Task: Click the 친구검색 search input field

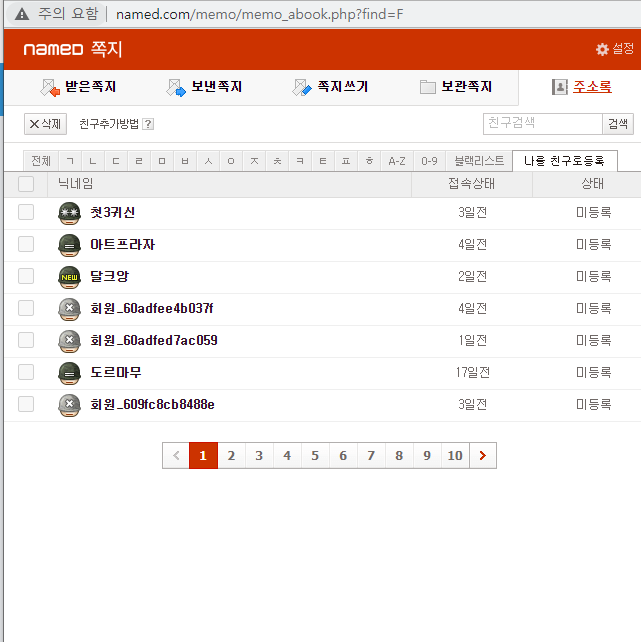Action: [543, 124]
